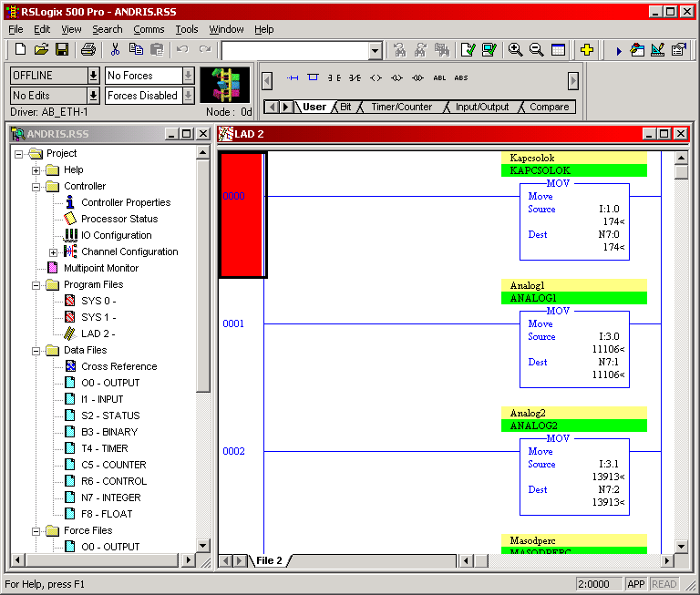Expand the Help folder
Image resolution: width=700 pixels, height=595 pixels.
pyautogui.click(x=36, y=170)
